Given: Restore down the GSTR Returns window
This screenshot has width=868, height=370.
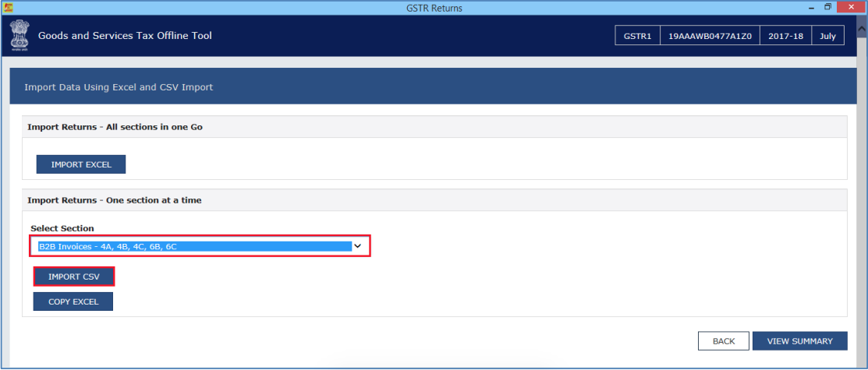Looking at the screenshot, I should point(827,7).
